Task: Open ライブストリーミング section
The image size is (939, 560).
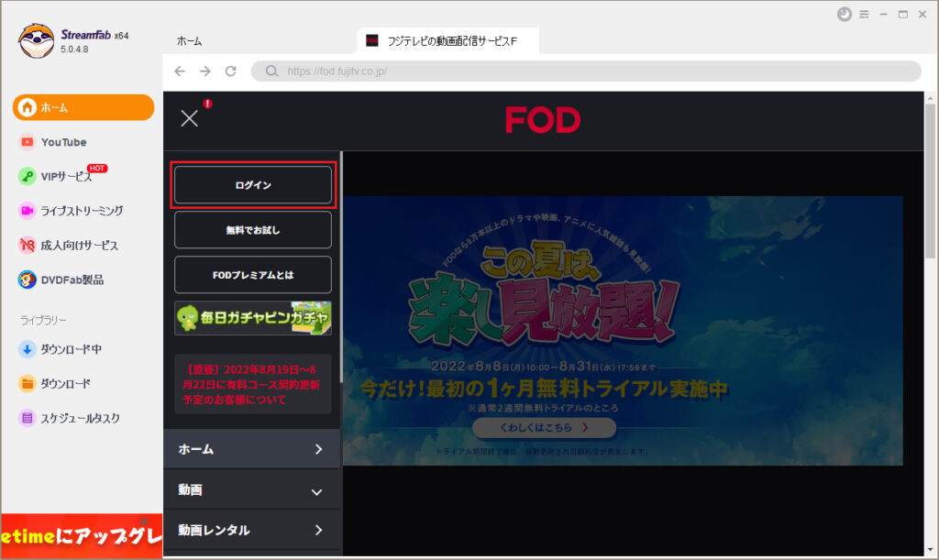Action: pyautogui.click(x=82, y=211)
